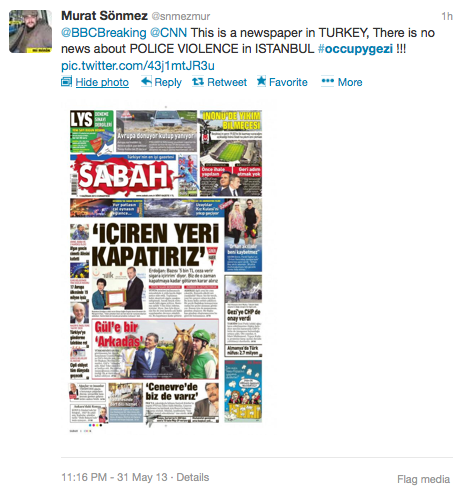Click the Murat Sönmez display name
The height and width of the screenshot is (495, 460).
pos(104,16)
